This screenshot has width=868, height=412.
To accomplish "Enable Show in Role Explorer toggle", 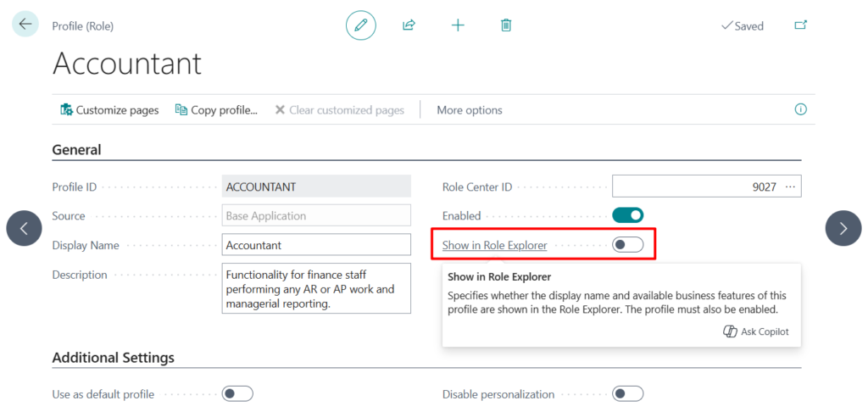I will click(x=627, y=245).
